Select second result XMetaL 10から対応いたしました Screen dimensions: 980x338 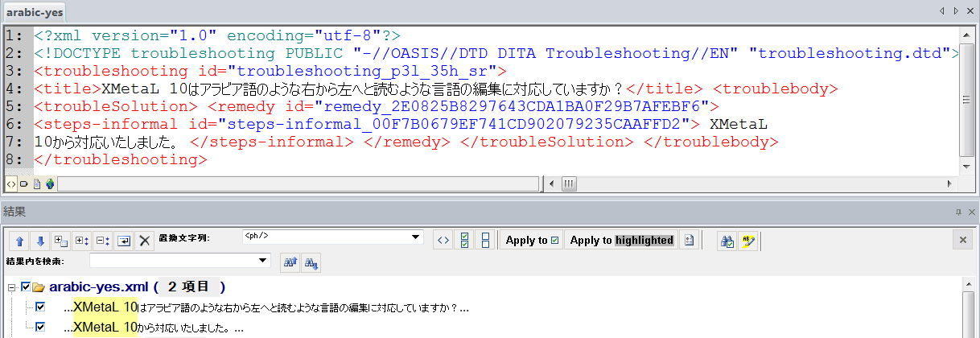154,328
